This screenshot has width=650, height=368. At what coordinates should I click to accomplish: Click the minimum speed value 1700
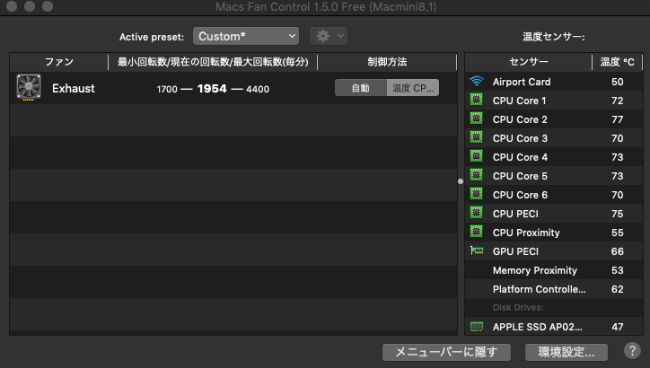[x=167, y=89]
